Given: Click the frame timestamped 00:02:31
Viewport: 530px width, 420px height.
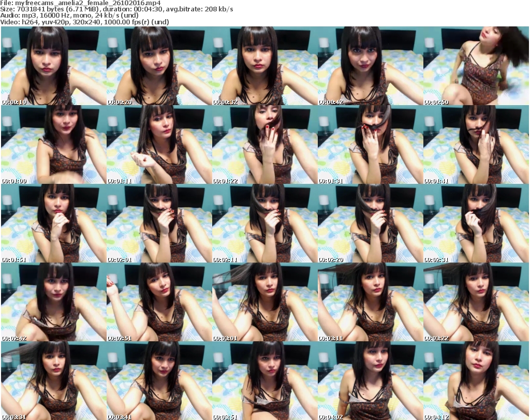Looking at the screenshot, I should [x=476, y=223].
